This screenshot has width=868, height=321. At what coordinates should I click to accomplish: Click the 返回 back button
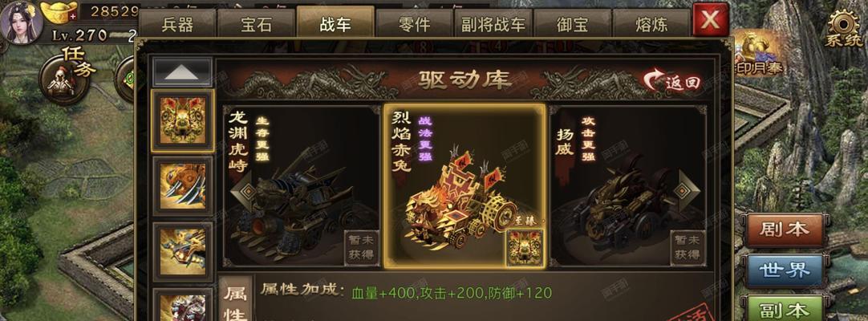point(673,83)
